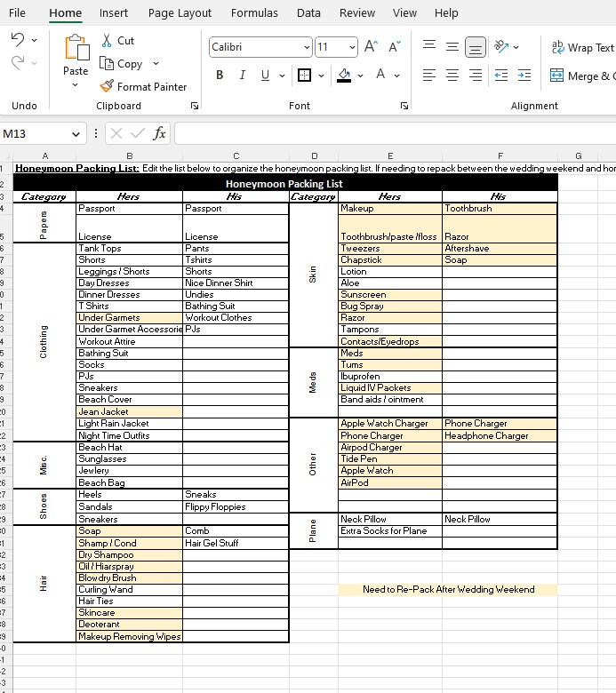Open Font settings dialog launcher
This screenshot has height=693, width=616.
coord(404,106)
